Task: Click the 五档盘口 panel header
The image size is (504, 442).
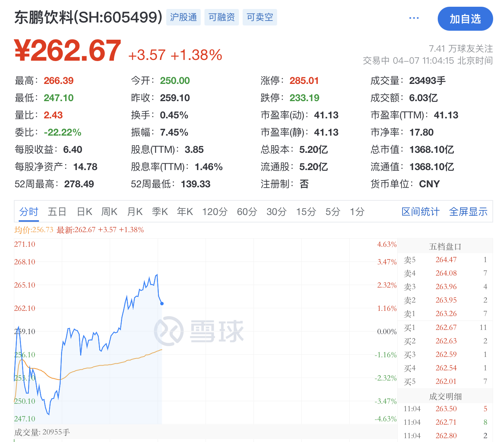Action: (445, 246)
